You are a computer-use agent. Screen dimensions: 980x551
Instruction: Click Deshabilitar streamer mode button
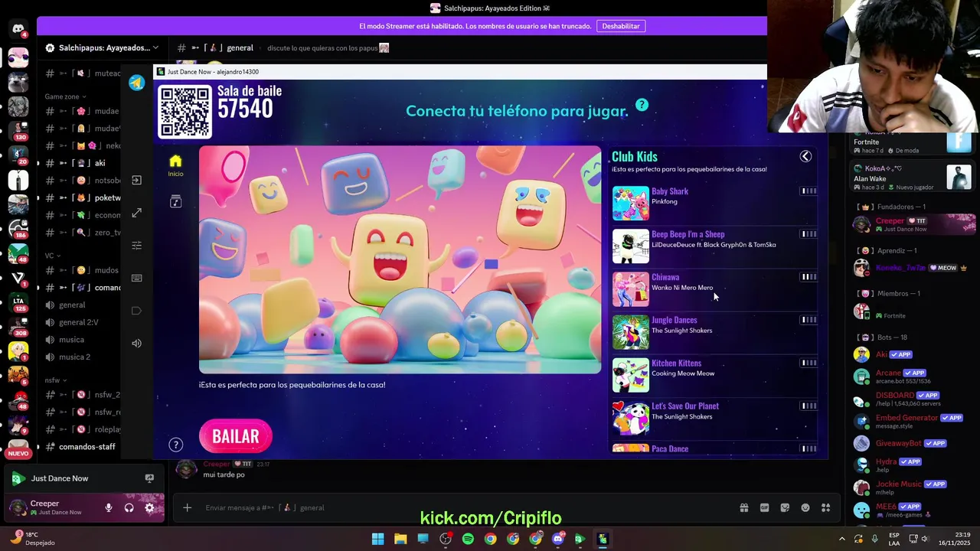tap(620, 26)
